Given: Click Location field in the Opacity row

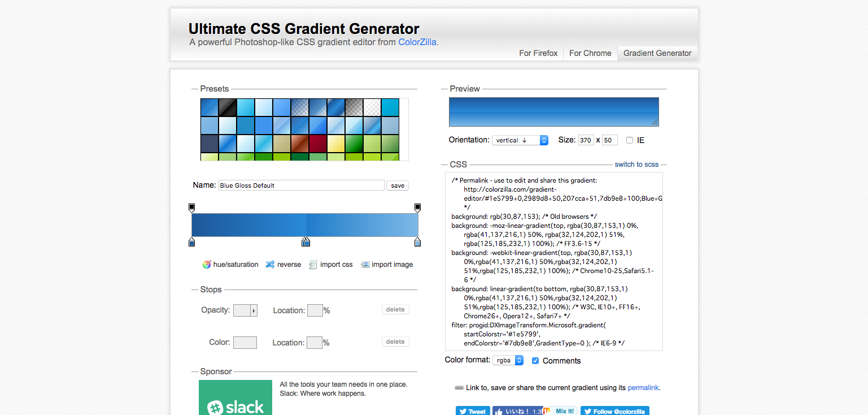Looking at the screenshot, I should click(315, 310).
